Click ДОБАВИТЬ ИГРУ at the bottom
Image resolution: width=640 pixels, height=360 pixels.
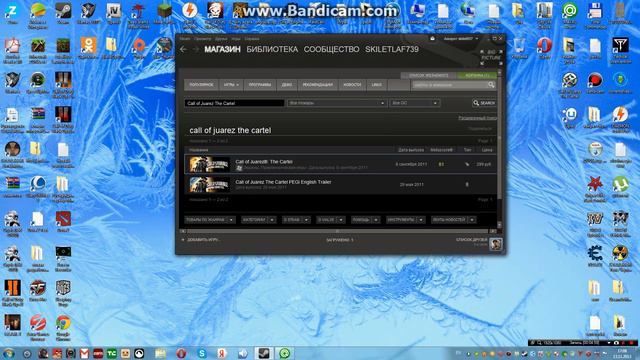tap(203, 240)
